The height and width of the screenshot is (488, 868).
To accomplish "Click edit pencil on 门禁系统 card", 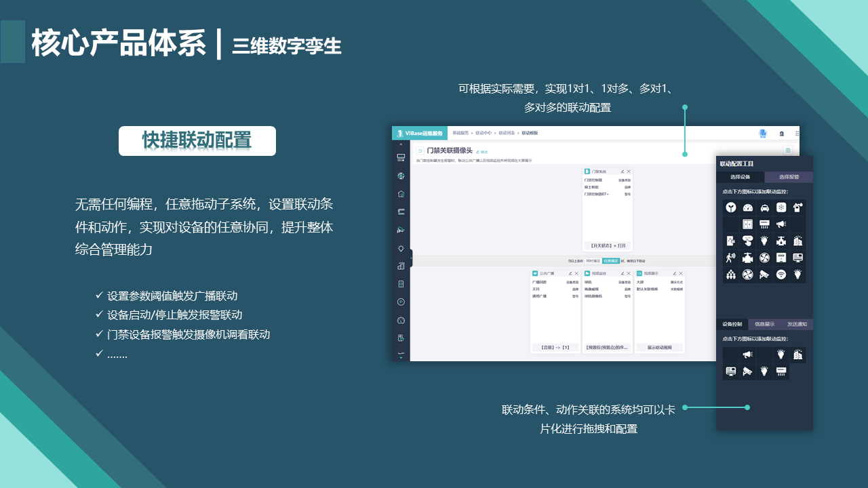I will [x=623, y=171].
